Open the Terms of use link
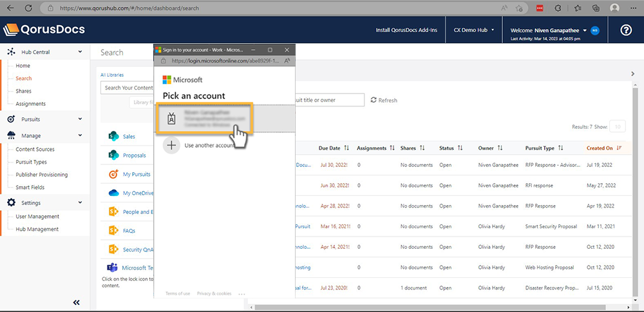The height and width of the screenshot is (312, 644). (x=178, y=293)
